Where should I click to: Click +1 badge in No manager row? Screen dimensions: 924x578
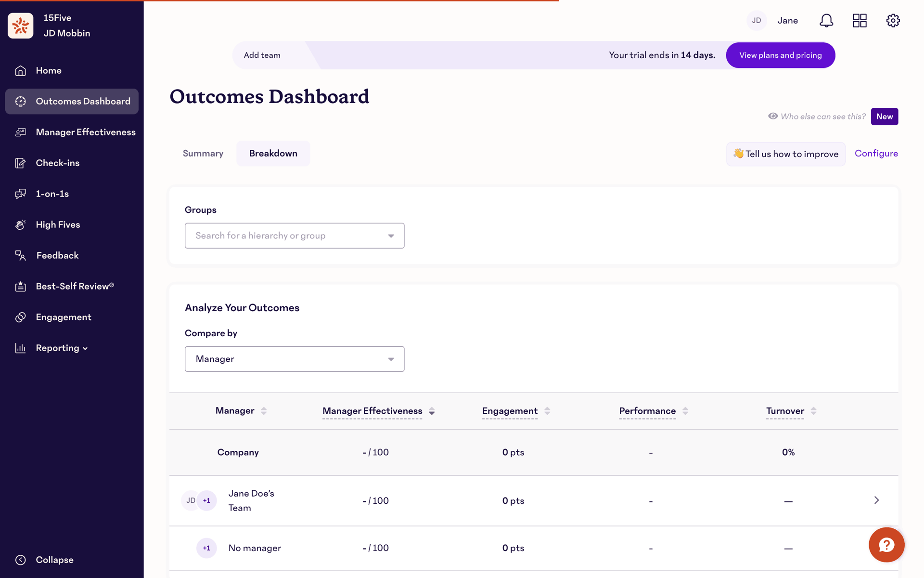click(206, 548)
